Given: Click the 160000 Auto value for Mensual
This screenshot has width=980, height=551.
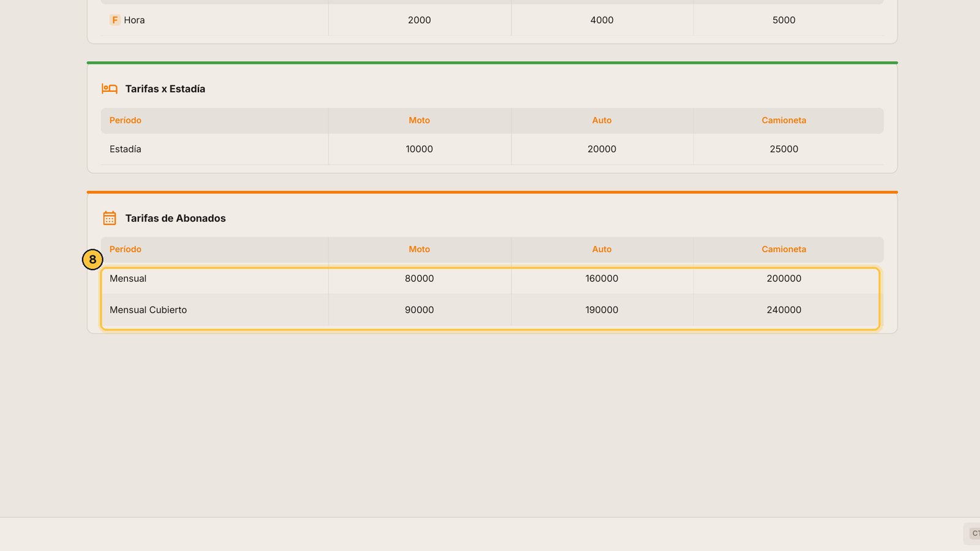Looking at the screenshot, I should point(602,279).
